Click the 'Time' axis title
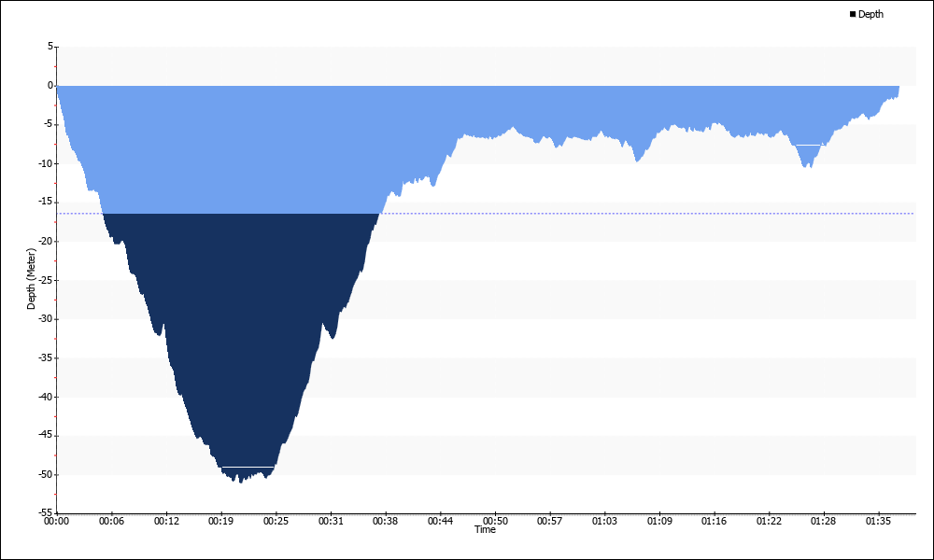Viewport: 934px width, 560px height. [x=485, y=529]
